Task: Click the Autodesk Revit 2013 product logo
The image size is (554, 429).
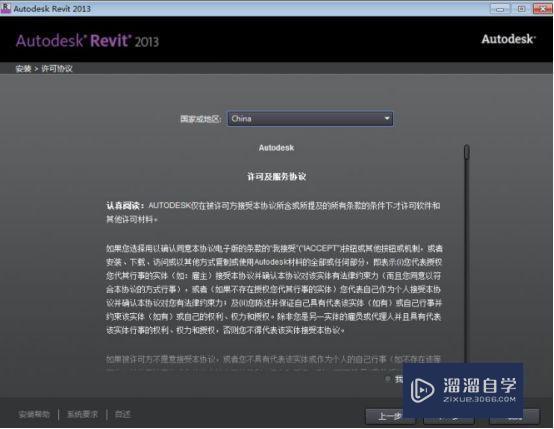Action: 87,41
